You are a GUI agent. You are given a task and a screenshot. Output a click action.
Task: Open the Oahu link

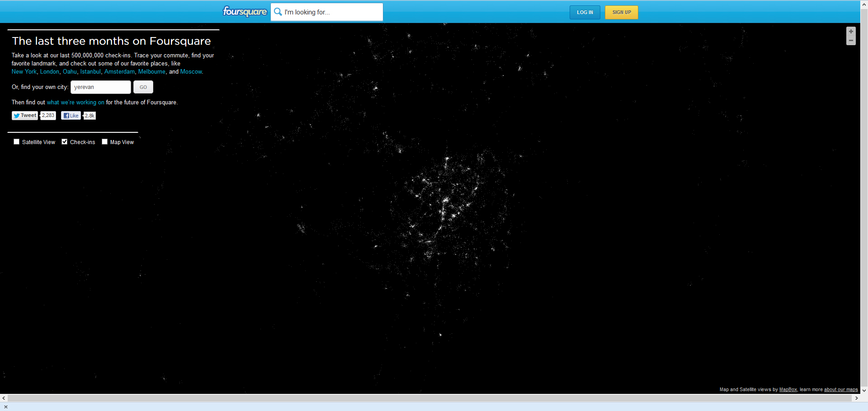coord(70,72)
